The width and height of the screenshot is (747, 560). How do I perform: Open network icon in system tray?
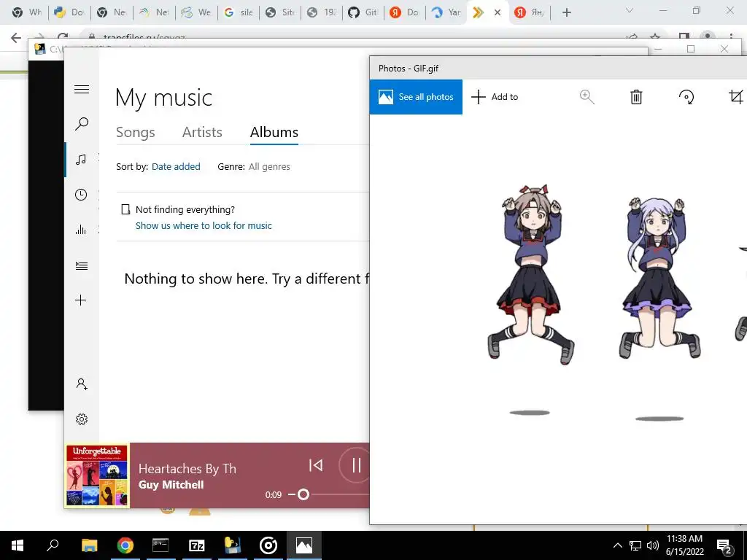coord(635,545)
